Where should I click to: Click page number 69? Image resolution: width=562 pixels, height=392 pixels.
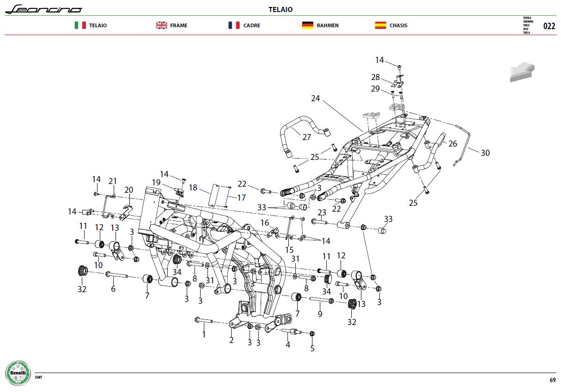pos(552,380)
